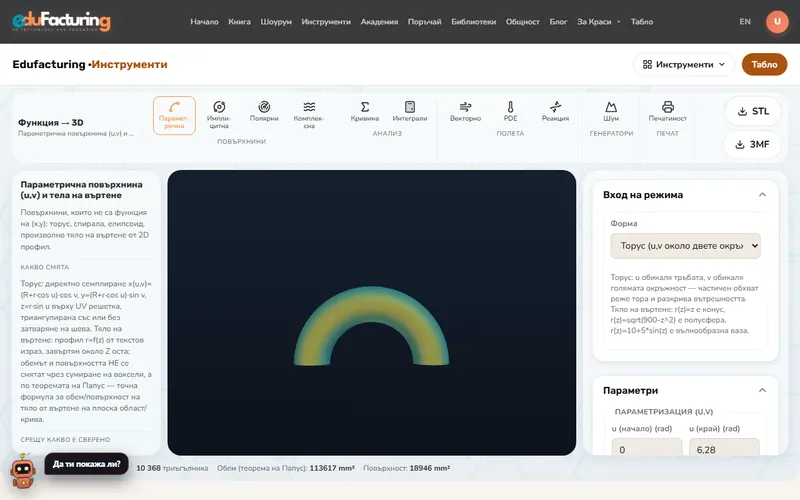Image resolution: width=800 pixels, height=500 pixels.
Task: Open the Академия nav item
Action: [379, 21]
